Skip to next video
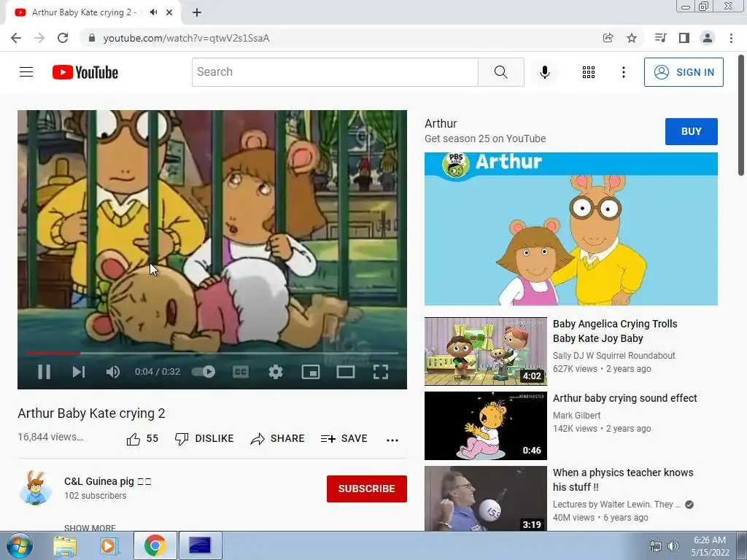The image size is (747, 560). click(x=79, y=372)
